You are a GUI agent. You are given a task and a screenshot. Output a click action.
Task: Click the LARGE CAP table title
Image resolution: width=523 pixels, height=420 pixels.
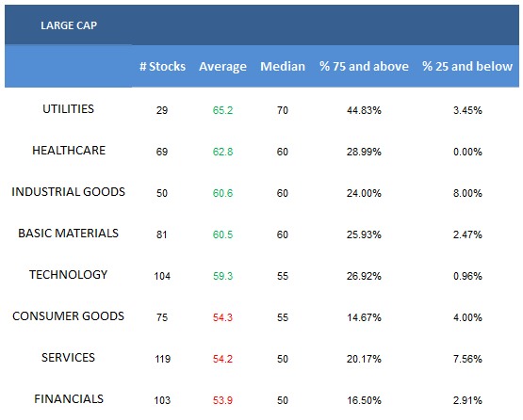tap(69, 25)
